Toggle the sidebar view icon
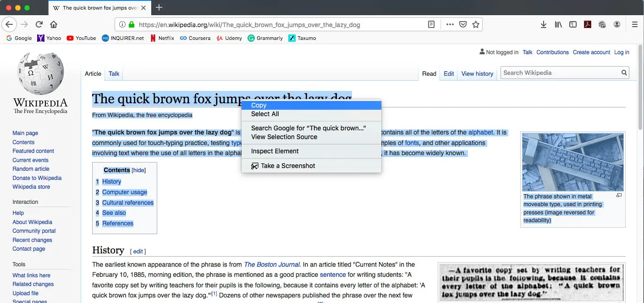This screenshot has height=303, width=644. pyautogui.click(x=572, y=25)
